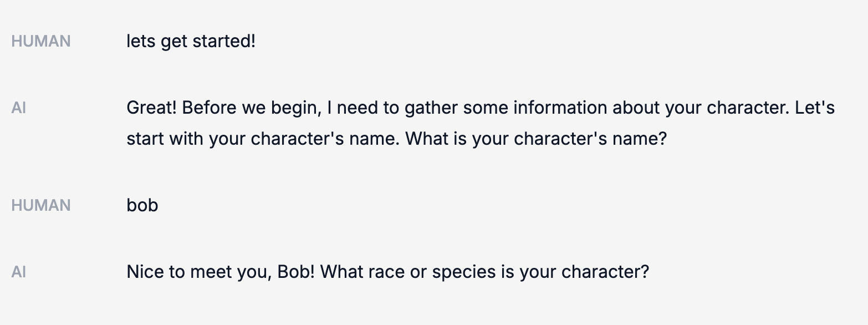Click the words "start with" on the second line
The width and height of the screenshot is (868, 325).
click(x=165, y=138)
